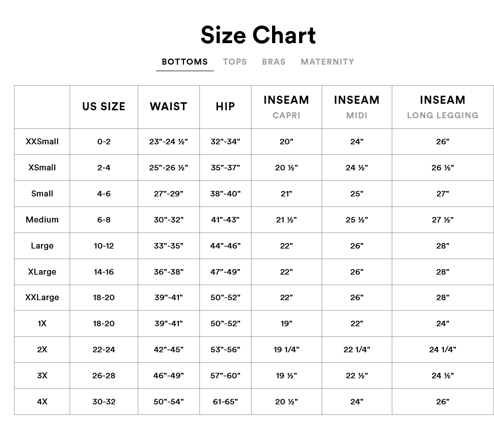
Task: Select the XLarge row label
Action: (42, 272)
